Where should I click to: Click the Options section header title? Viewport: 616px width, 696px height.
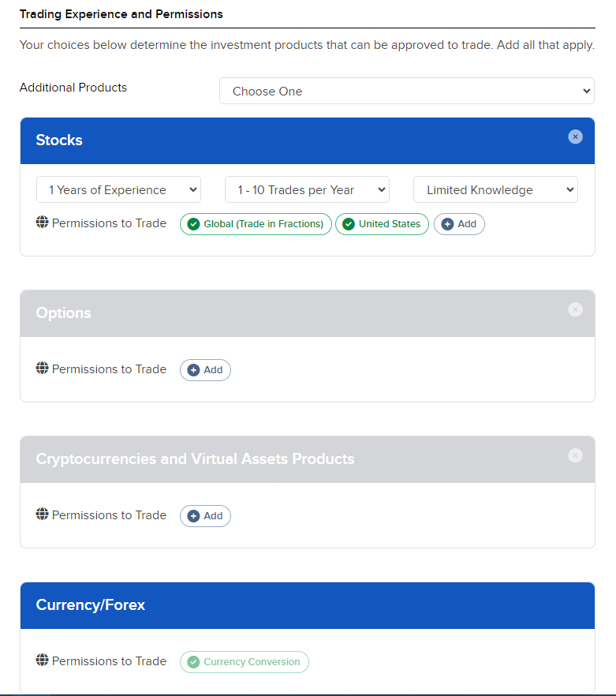click(63, 313)
